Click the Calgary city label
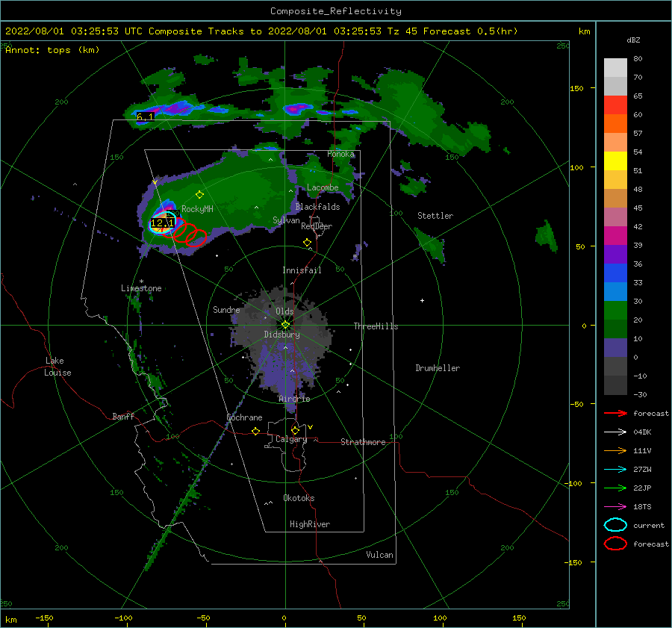 pos(291,439)
